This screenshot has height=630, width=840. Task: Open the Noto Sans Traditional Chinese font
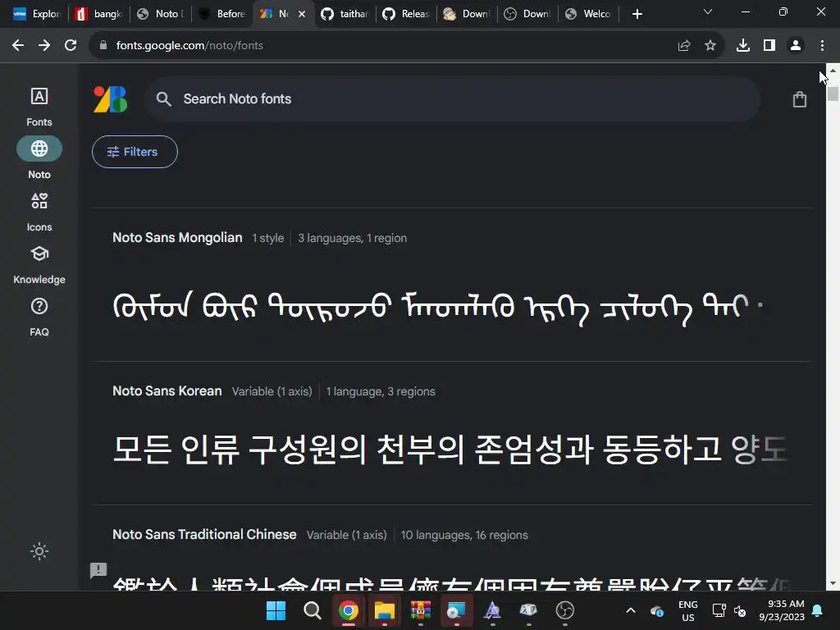pyautogui.click(x=204, y=534)
